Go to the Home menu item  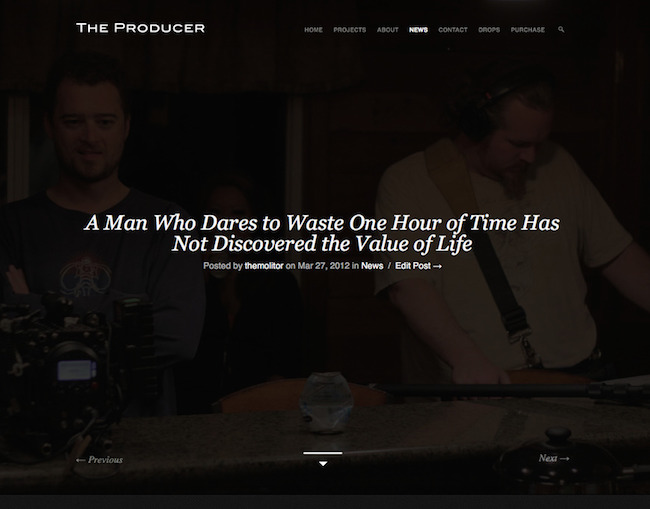313,30
